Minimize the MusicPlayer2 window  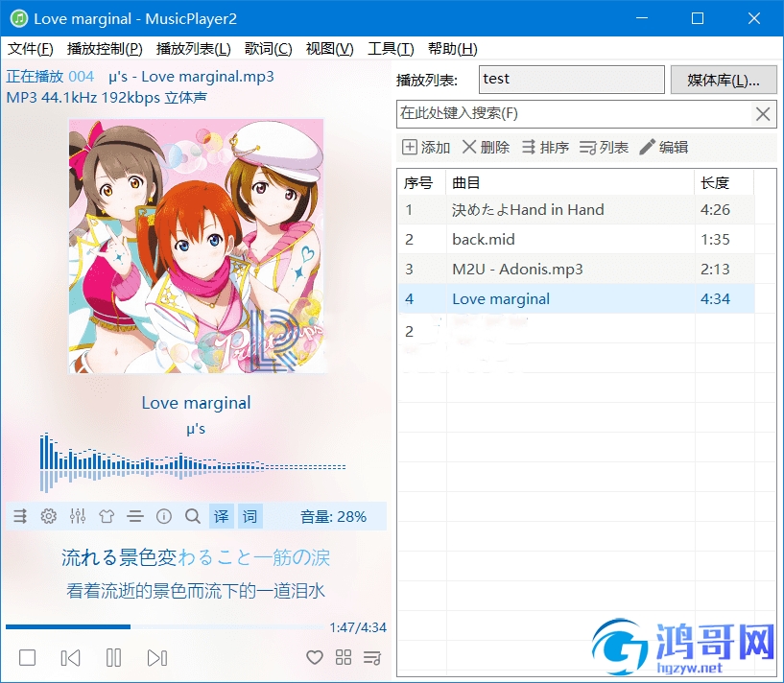click(x=642, y=18)
